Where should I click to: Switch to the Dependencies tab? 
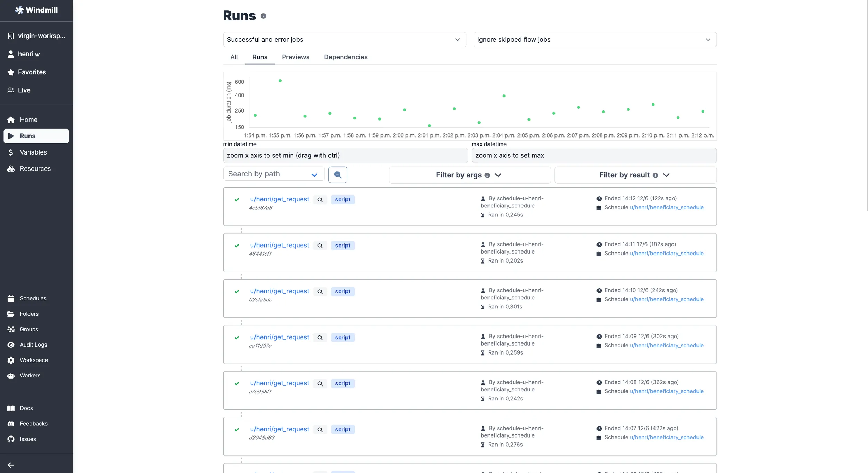coord(345,57)
